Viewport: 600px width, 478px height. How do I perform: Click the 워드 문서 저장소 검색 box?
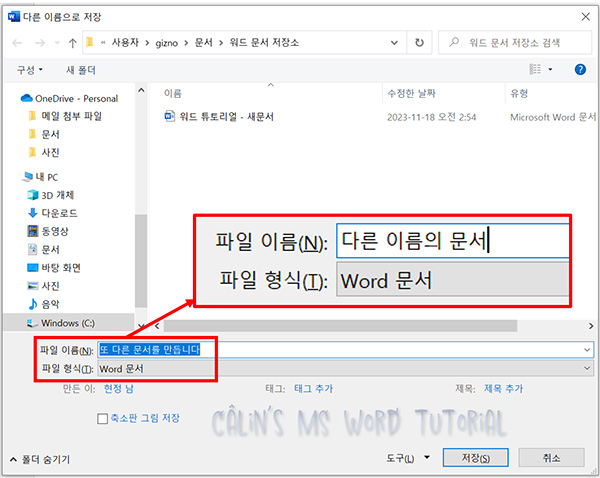click(x=515, y=42)
